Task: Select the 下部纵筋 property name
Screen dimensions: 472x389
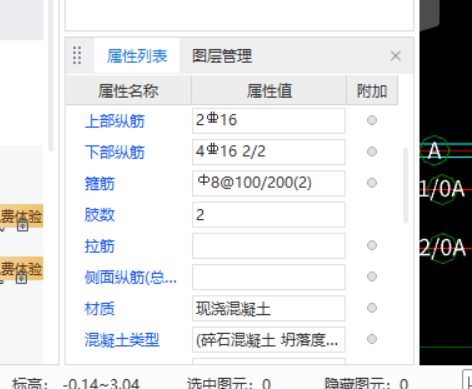Action: click(x=115, y=152)
